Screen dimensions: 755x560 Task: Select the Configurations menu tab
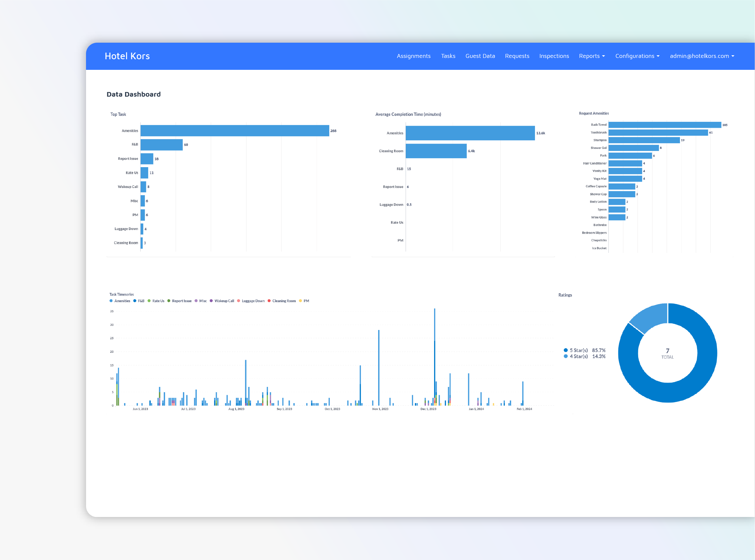637,57
